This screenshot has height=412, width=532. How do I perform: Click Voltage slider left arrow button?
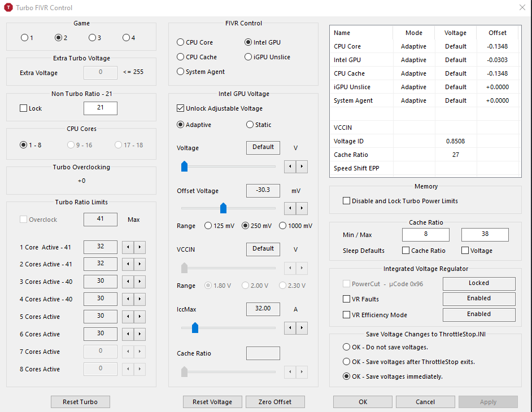(290, 166)
